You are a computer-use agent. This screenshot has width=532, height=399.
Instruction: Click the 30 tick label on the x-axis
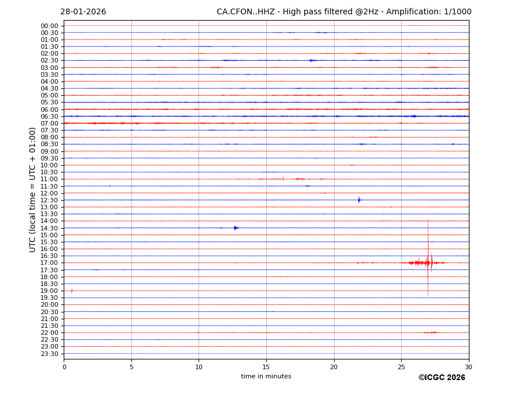click(x=468, y=367)
